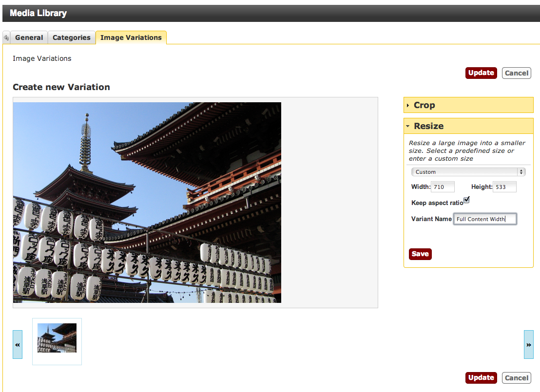Click into the Height field

pos(504,187)
